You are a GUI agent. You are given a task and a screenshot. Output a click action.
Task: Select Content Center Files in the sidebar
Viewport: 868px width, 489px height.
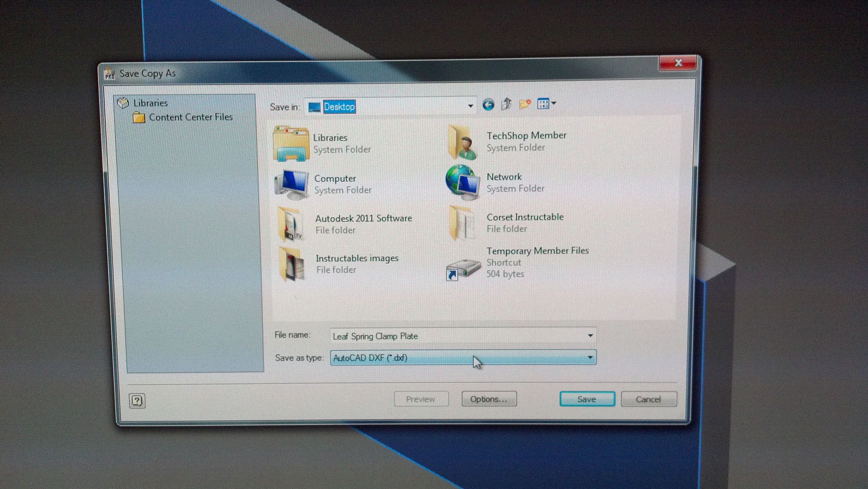(x=191, y=117)
